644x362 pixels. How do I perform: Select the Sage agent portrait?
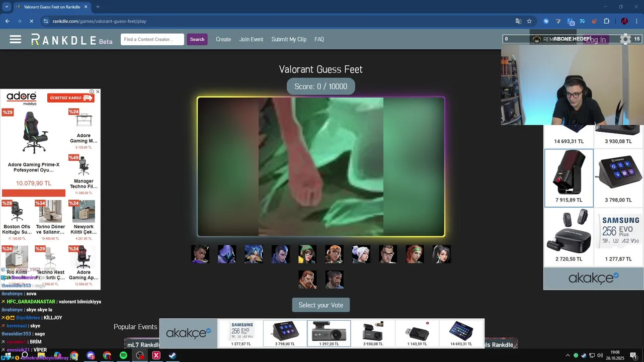[441, 254]
